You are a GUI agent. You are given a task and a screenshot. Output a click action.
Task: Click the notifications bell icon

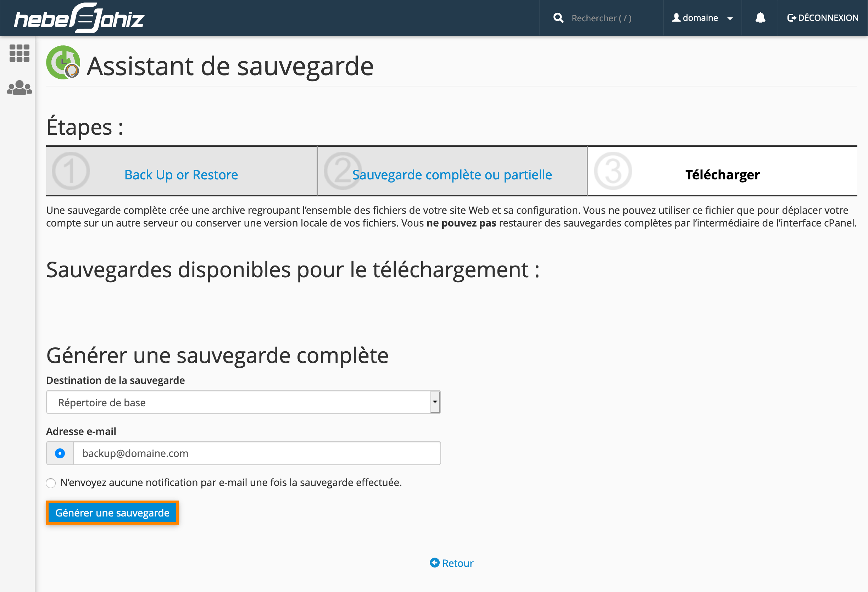click(x=760, y=18)
